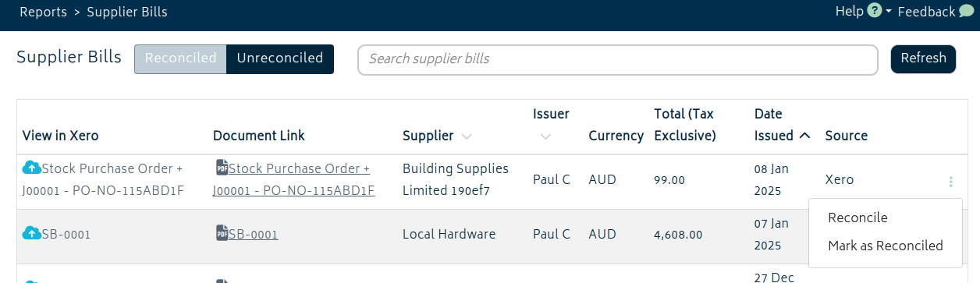The height and width of the screenshot is (283, 980).
Task: Click the Document Link column header
Action: point(259,136)
